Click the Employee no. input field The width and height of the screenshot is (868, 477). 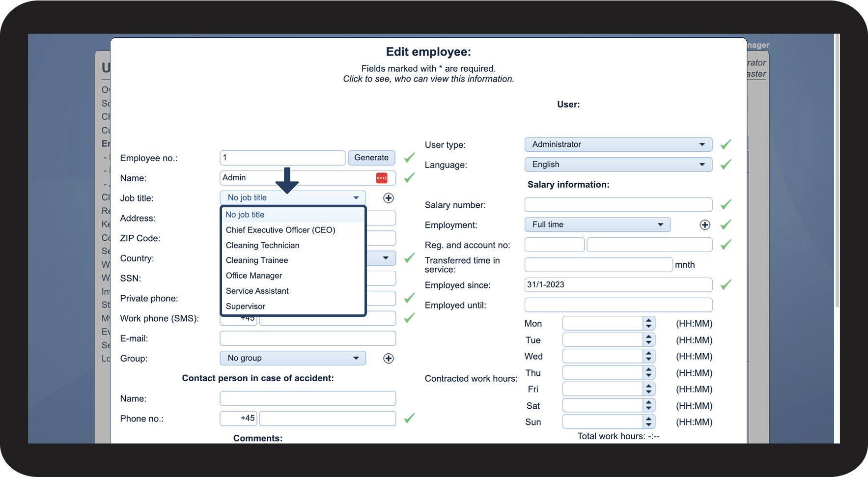coord(282,158)
